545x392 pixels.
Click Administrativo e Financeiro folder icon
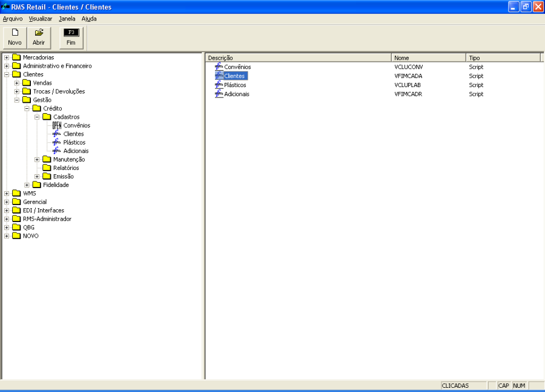(16, 65)
